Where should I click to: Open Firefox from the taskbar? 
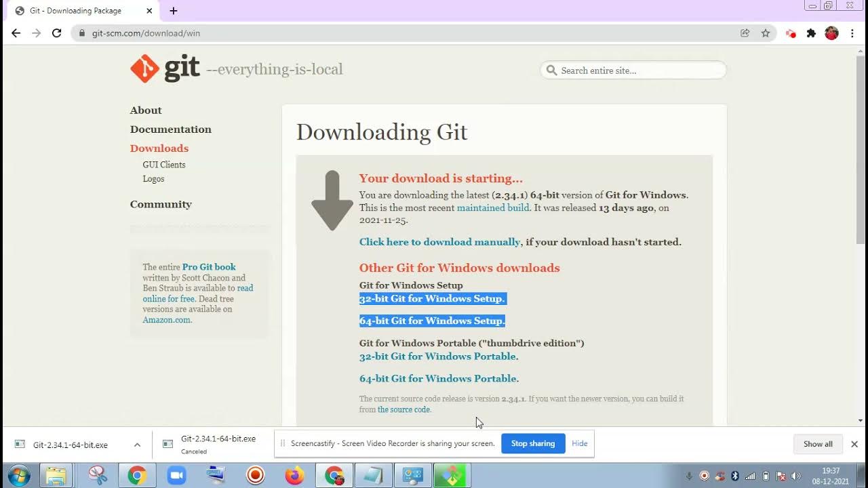pos(294,476)
